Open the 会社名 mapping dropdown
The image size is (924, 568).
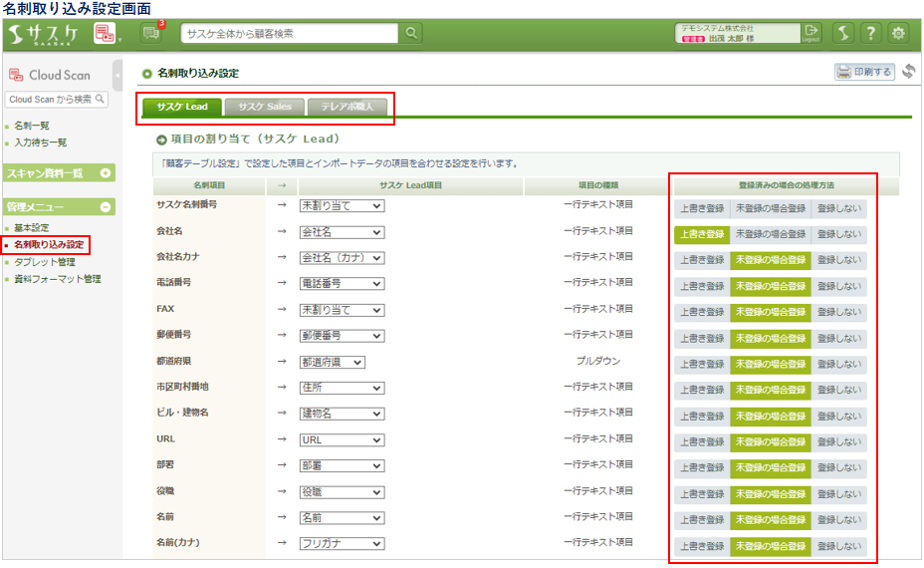(x=342, y=232)
